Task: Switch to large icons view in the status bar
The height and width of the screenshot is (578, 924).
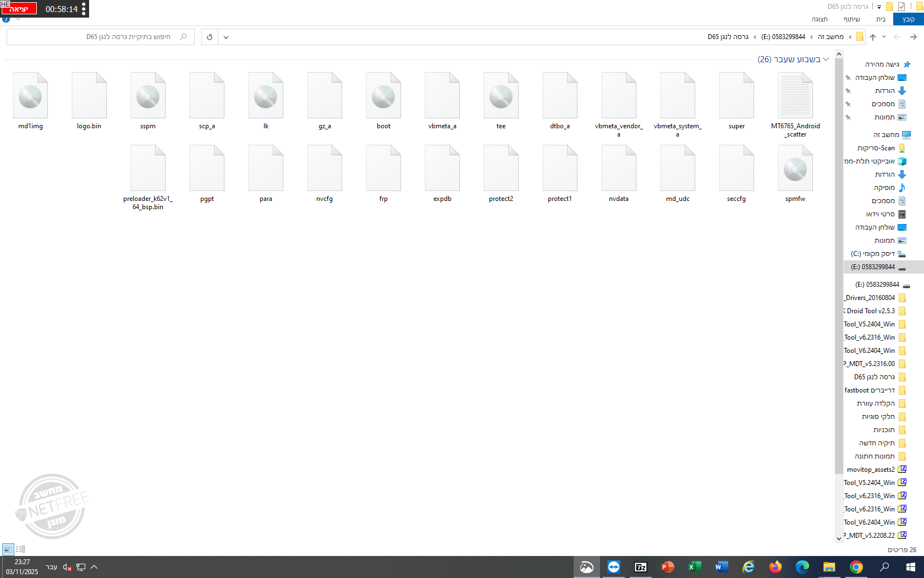Action: pos(8,549)
